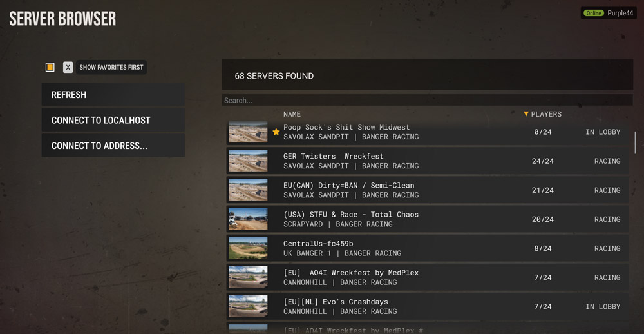Click the server list scrollbar handle

point(635,142)
